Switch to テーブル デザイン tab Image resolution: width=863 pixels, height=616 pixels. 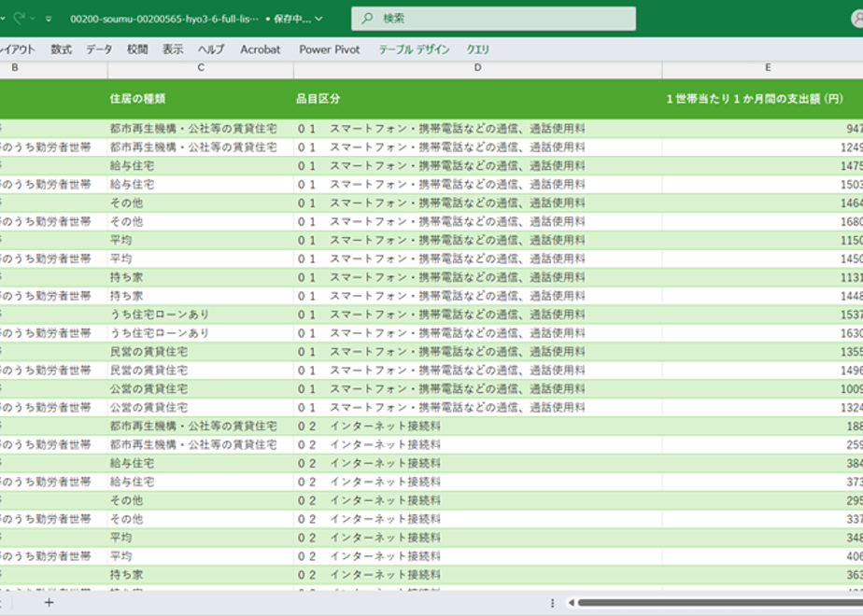tap(414, 49)
